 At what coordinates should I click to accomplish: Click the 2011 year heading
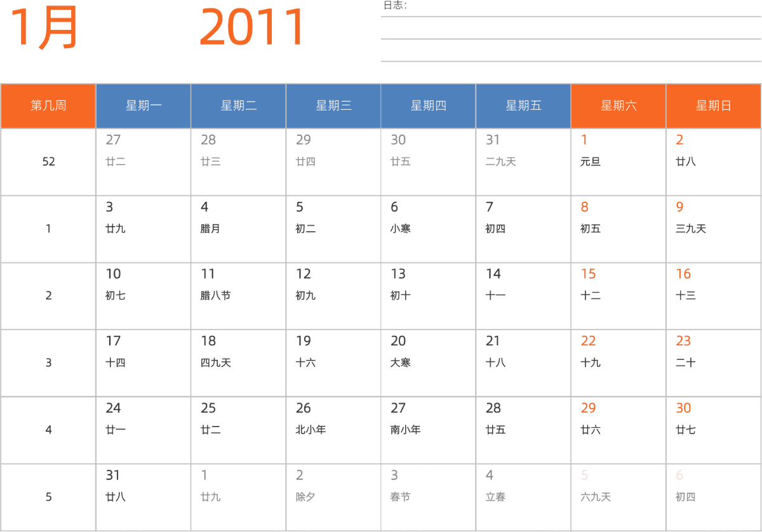[x=253, y=27]
